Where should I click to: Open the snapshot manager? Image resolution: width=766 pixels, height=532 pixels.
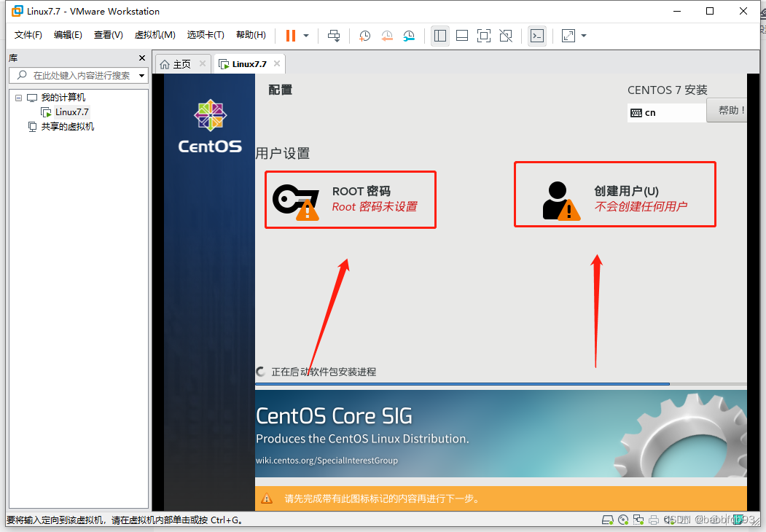click(409, 36)
